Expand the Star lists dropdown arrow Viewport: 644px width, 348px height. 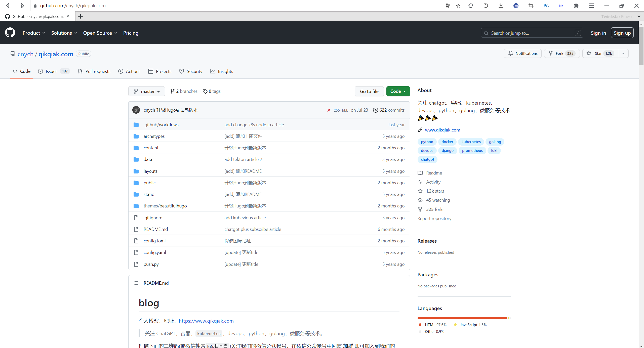click(623, 53)
